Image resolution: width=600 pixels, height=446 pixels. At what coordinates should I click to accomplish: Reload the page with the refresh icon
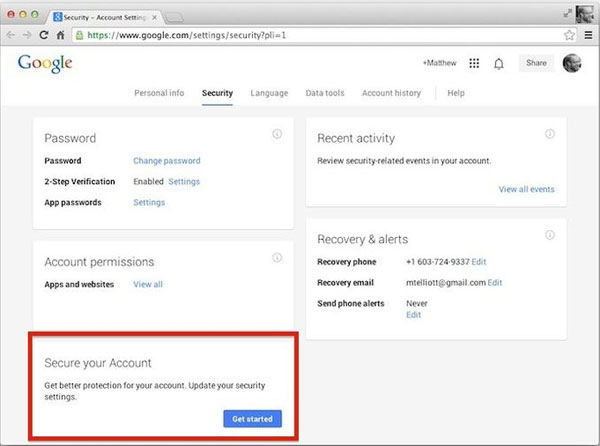coord(44,35)
